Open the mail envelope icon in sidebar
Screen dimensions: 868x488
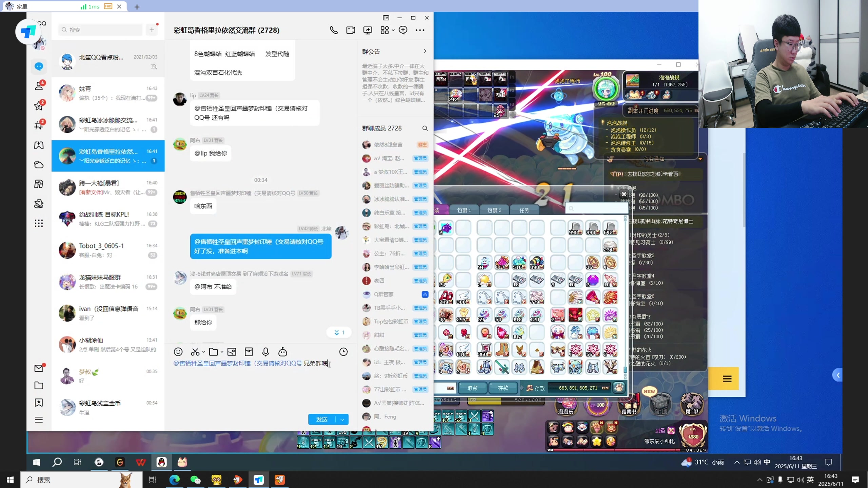click(x=39, y=368)
